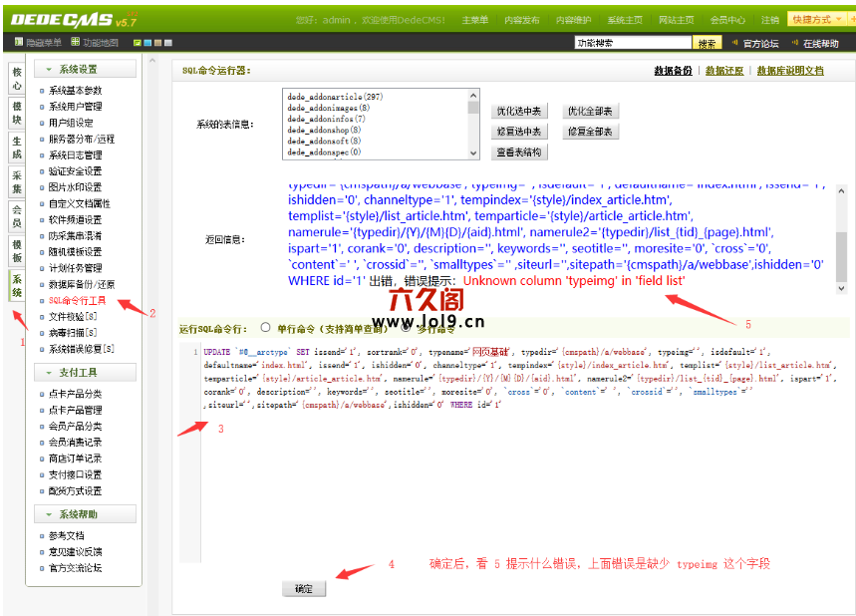
Task: Open 病毒扫描[S] in the sidebar
Action: pyautogui.click(x=73, y=333)
